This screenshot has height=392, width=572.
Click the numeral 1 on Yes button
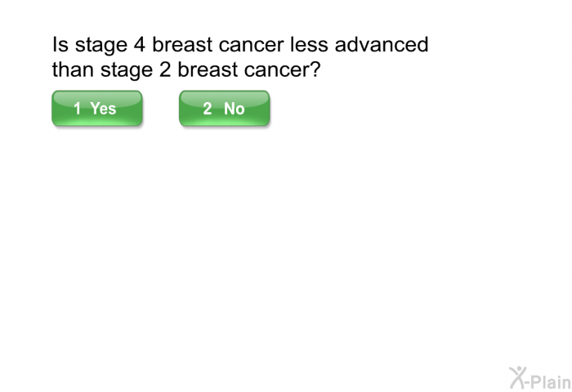[x=77, y=108]
